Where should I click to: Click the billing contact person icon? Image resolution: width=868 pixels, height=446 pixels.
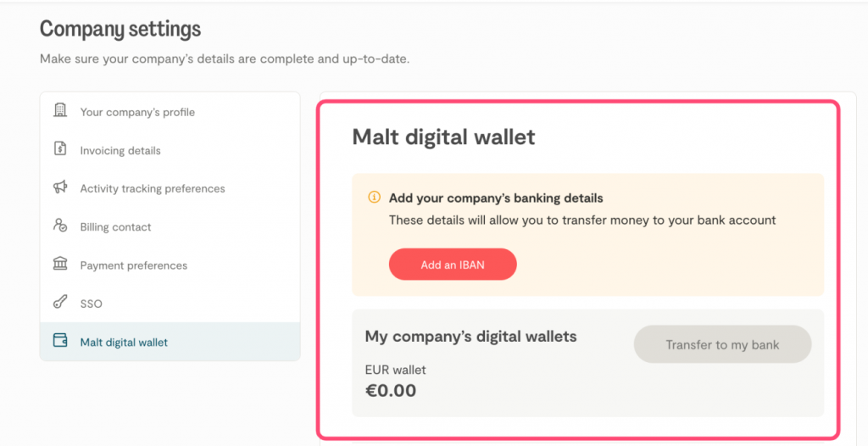click(60, 226)
